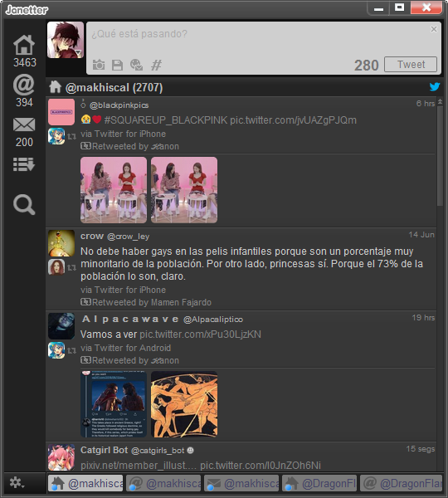Image resolution: width=448 pixels, height=498 pixels.
Task: View first BLACKPINK photo thumbnail
Action: point(114,190)
